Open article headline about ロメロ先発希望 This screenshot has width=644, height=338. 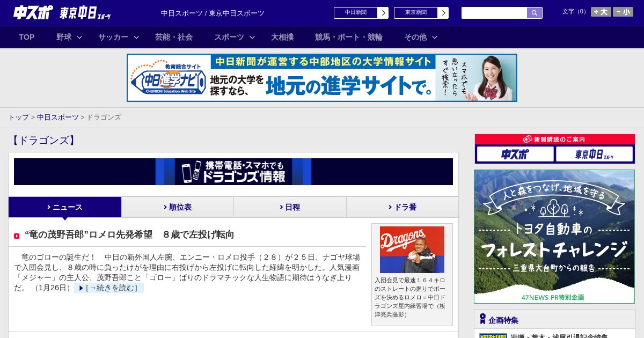coord(129,234)
